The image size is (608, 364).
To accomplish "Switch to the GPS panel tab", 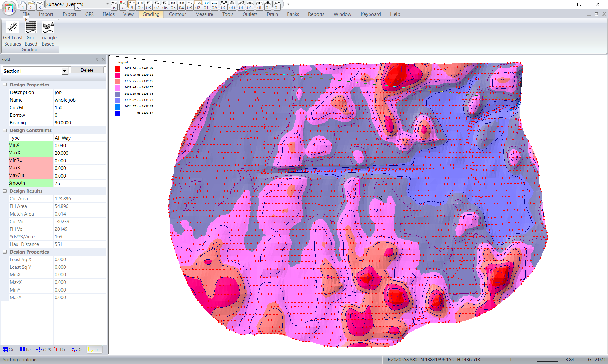I will tap(44, 350).
